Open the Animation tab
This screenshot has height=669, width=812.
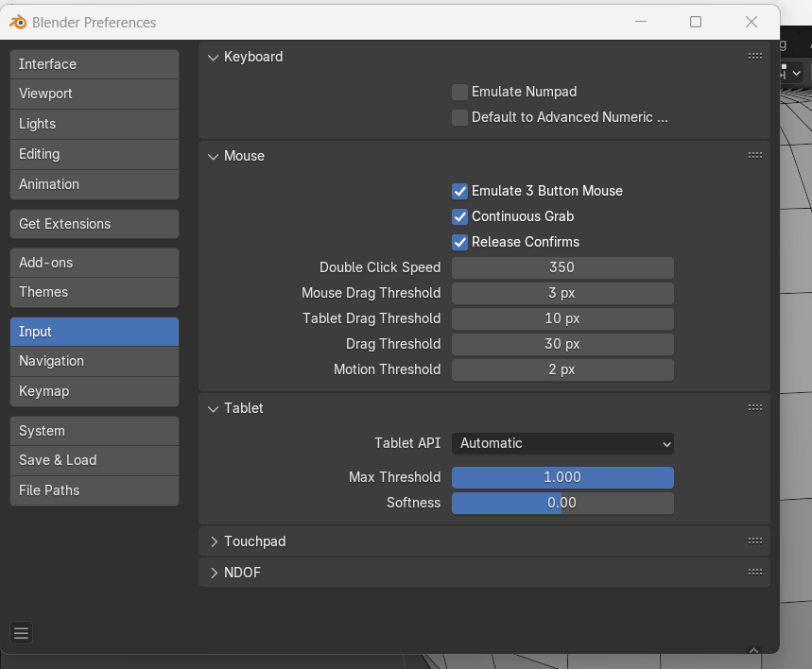tap(95, 184)
